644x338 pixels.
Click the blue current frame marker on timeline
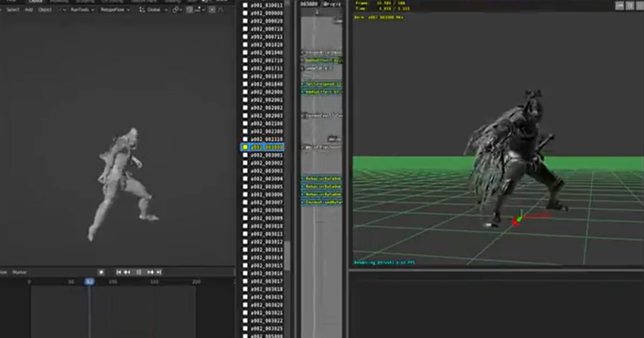click(89, 282)
